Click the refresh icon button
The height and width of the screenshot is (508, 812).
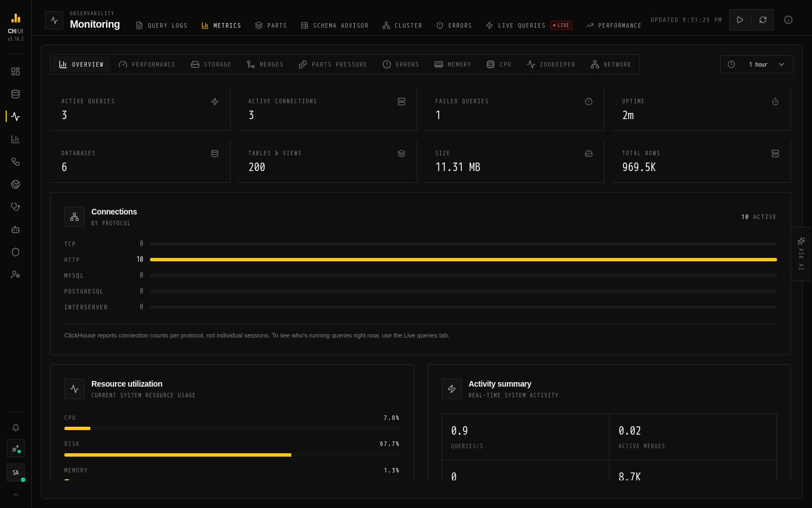(762, 20)
